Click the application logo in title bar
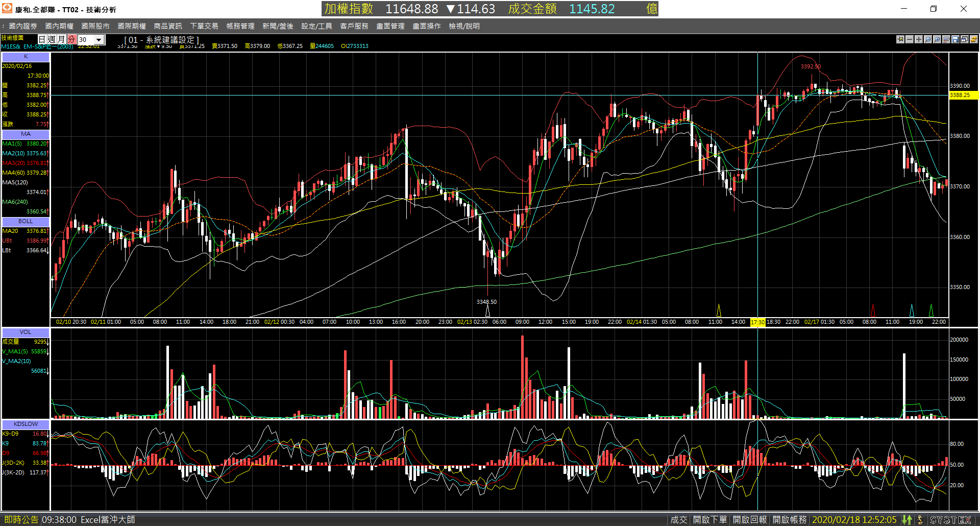Viewport: 980px width, 526px height. [7, 8]
